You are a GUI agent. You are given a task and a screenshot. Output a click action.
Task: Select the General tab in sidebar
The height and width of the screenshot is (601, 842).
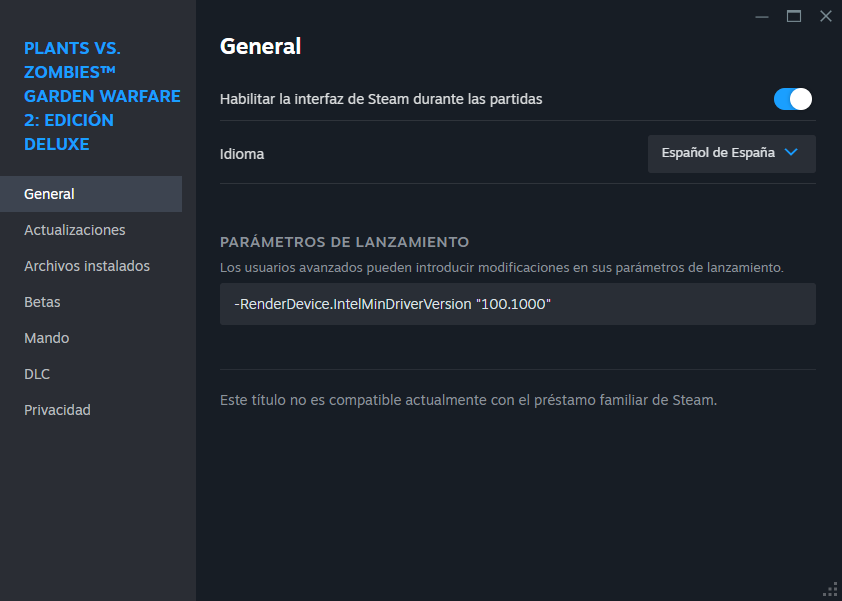pos(91,194)
